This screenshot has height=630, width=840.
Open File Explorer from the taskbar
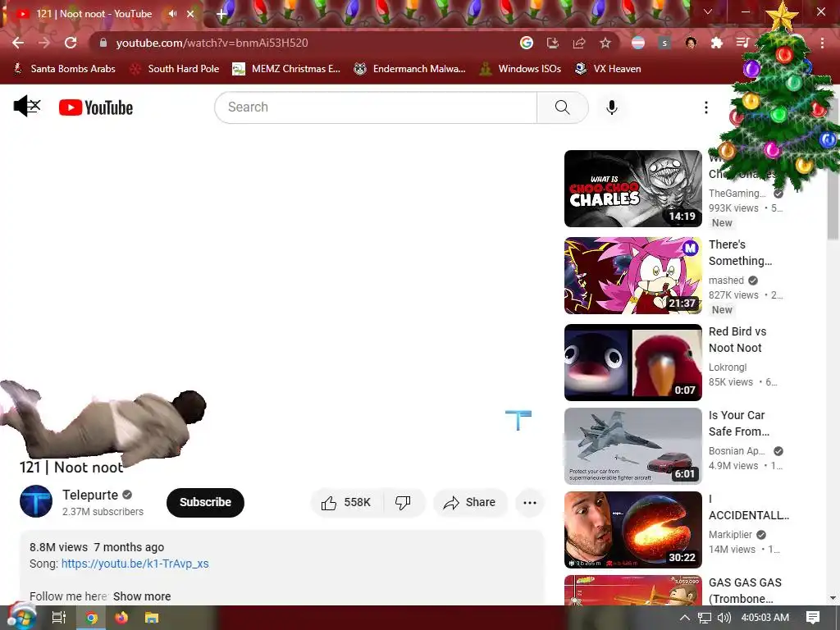click(x=152, y=618)
